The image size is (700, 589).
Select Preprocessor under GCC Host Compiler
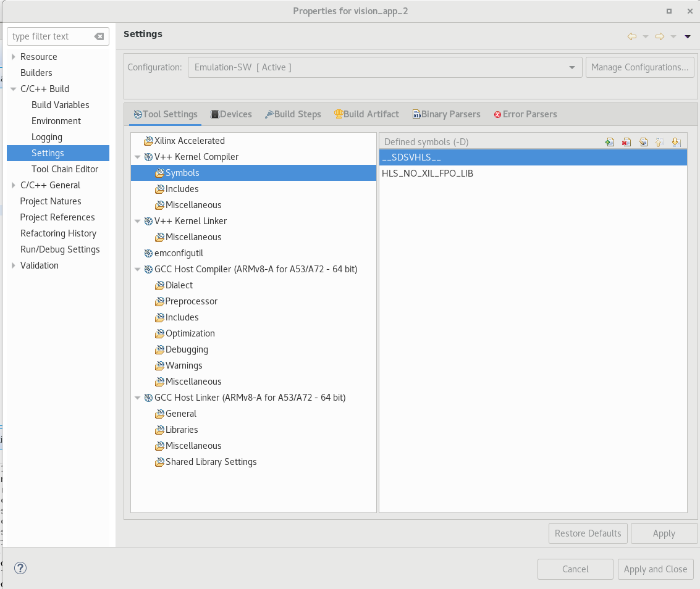[191, 301]
